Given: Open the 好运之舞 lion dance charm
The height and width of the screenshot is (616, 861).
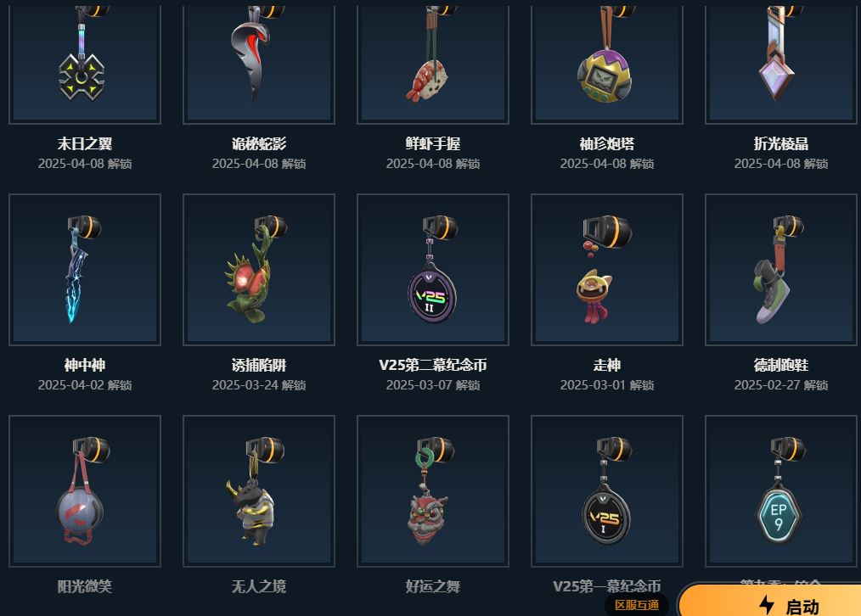Looking at the screenshot, I should click(433, 491).
